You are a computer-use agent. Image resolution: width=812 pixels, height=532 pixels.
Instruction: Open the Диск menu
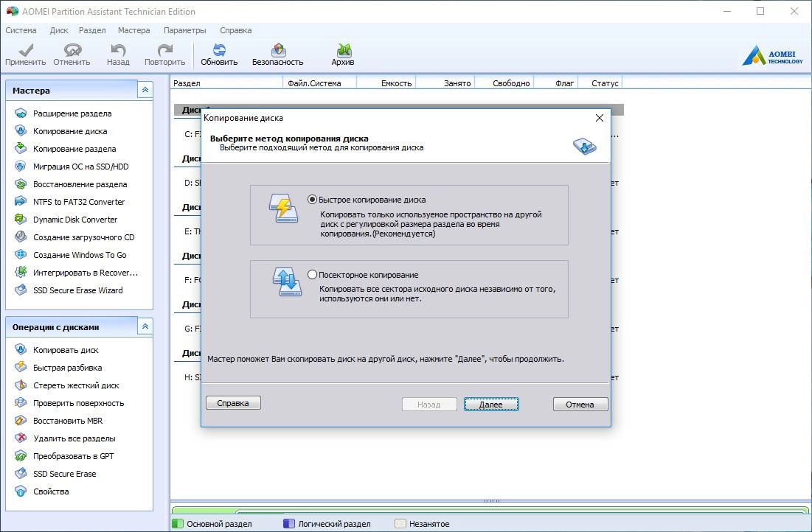[x=59, y=30]
